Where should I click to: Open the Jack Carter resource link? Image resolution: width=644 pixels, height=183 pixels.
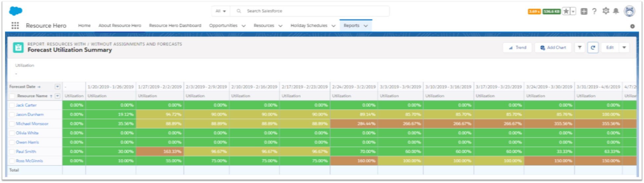(x=26, y=105)
